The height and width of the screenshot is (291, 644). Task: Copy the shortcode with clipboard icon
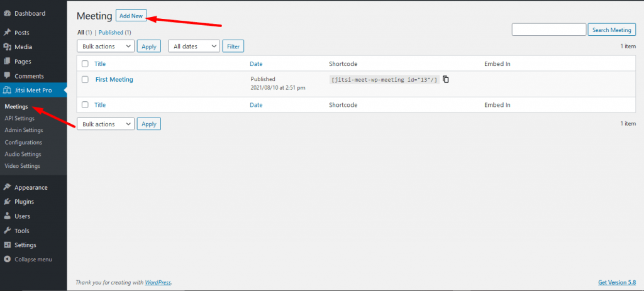pyautogui.click(x=446, y=80)
